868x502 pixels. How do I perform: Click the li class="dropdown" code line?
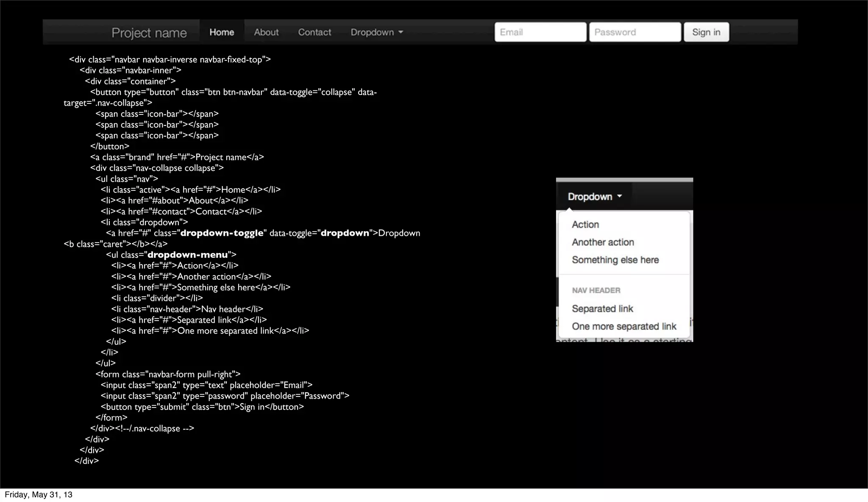pos(144,222)
